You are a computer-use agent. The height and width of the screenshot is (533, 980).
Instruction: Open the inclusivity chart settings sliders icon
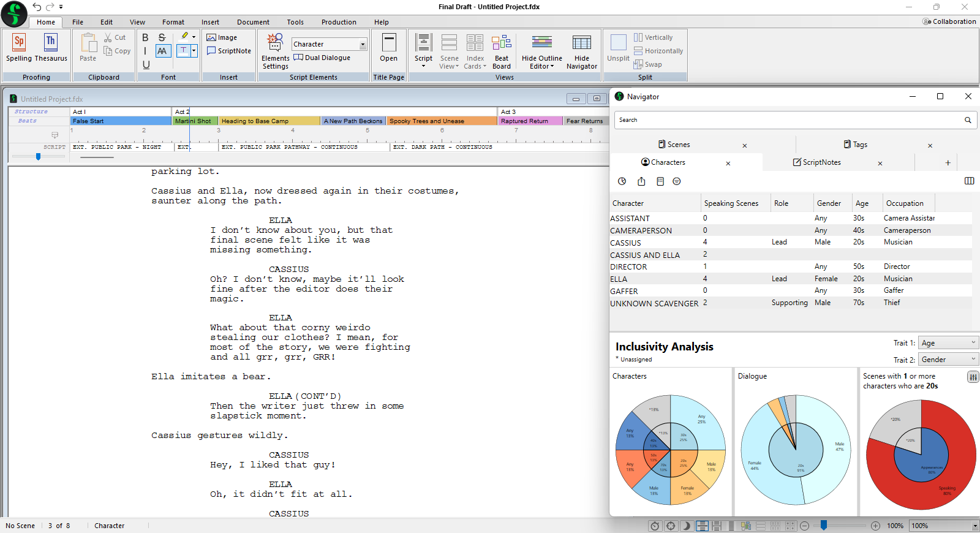[973, 377]
